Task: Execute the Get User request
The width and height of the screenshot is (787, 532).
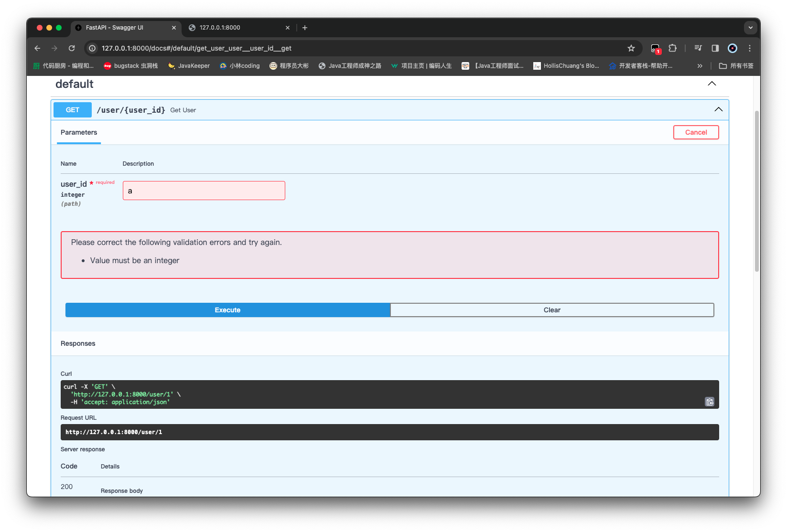Action: pos(227,310)
